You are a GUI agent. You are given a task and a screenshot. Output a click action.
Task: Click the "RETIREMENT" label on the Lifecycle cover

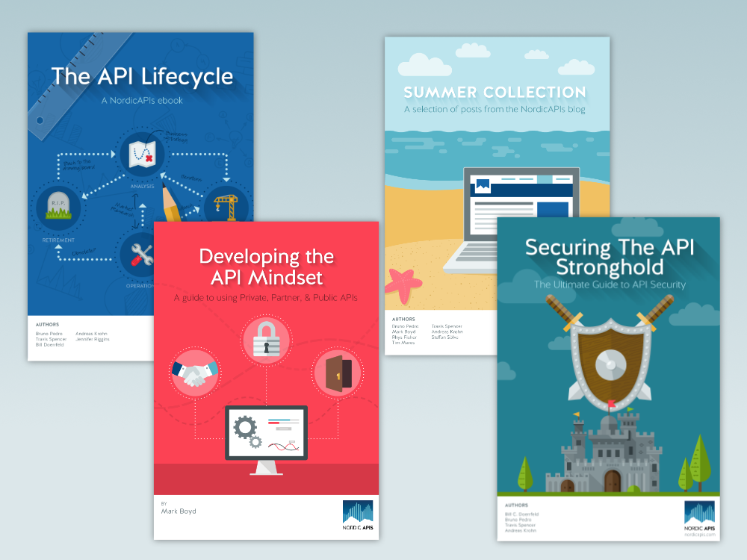[x=58, y=240]
